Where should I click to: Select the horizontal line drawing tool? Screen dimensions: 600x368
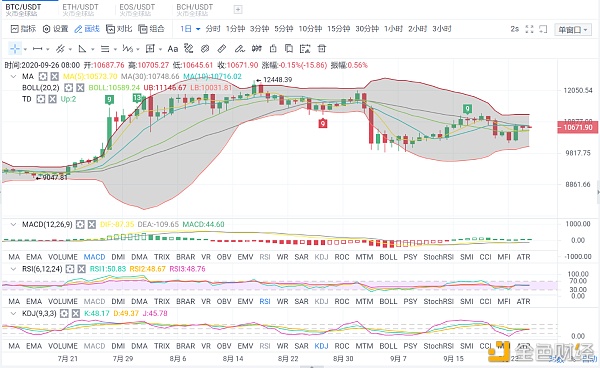[38, 49]
